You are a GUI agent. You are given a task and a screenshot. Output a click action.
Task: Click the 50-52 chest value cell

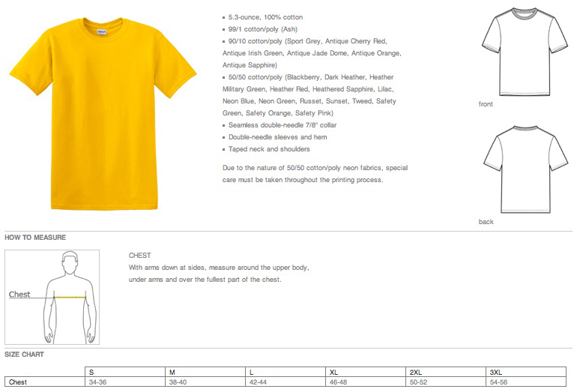tap(446, 382)
